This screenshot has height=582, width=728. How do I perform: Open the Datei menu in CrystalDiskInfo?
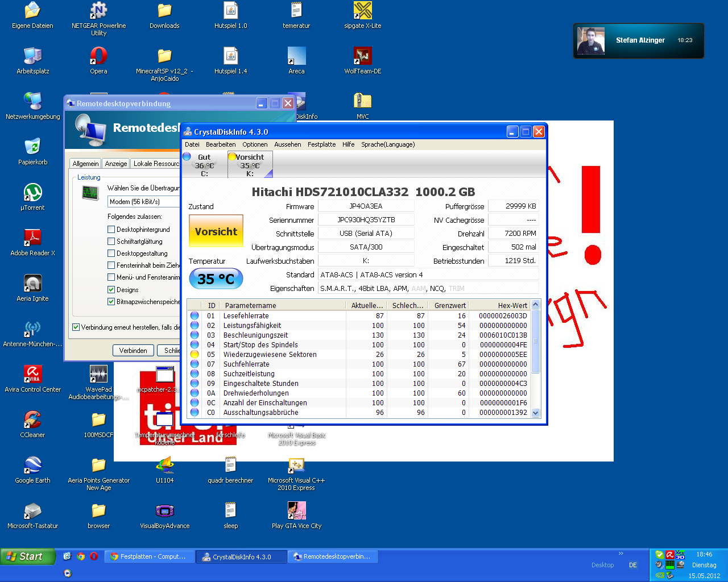tap(192, 144)
